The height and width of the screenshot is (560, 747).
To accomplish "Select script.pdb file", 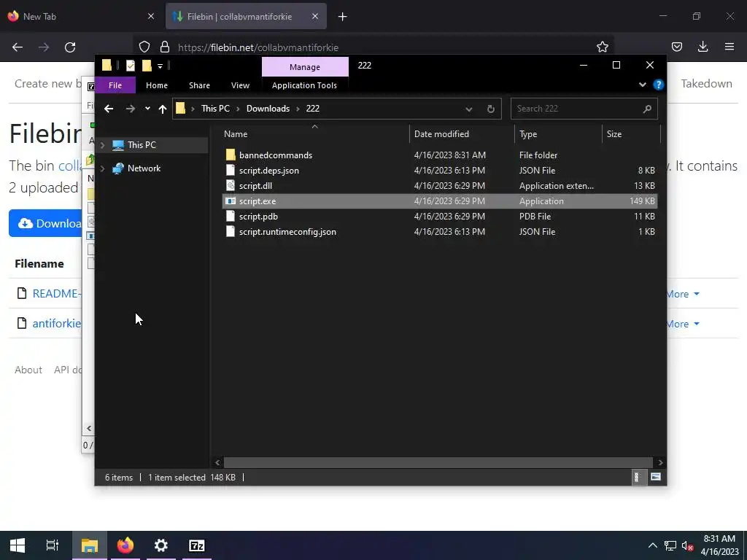I will click(258, 216).
